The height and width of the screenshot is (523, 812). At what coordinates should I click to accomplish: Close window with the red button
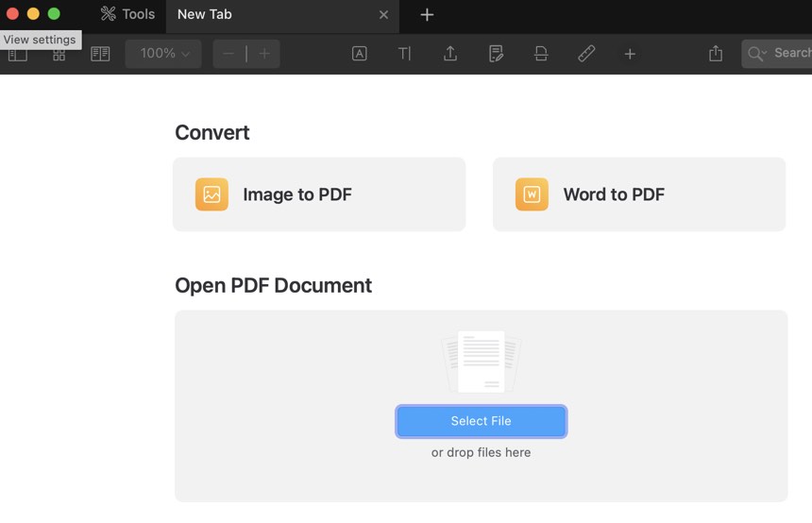tap(12, 14)
